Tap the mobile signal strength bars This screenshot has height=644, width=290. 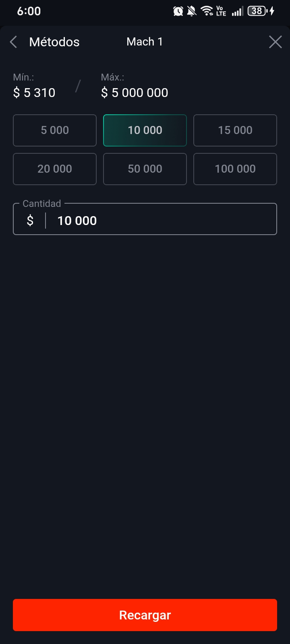(x=237, y=11)
